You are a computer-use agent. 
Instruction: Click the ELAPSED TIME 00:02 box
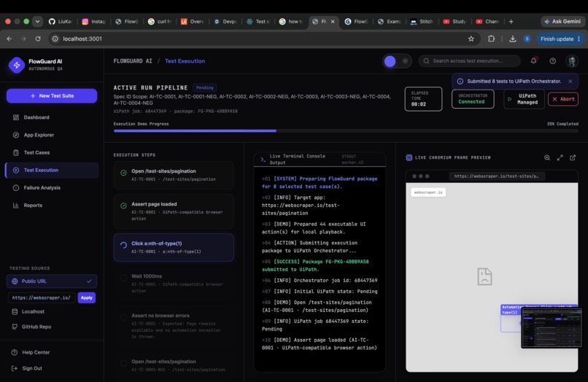click(423, 99)
